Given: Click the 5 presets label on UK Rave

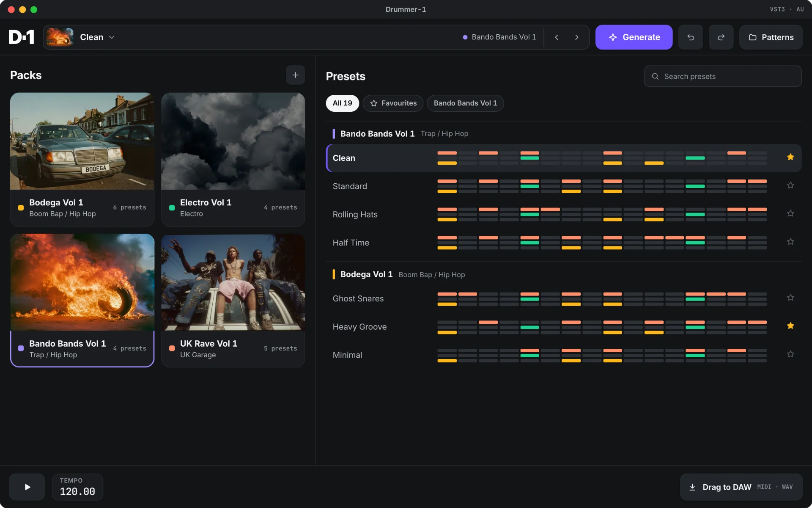Looking at the screenshot, I should click(280, 348).
